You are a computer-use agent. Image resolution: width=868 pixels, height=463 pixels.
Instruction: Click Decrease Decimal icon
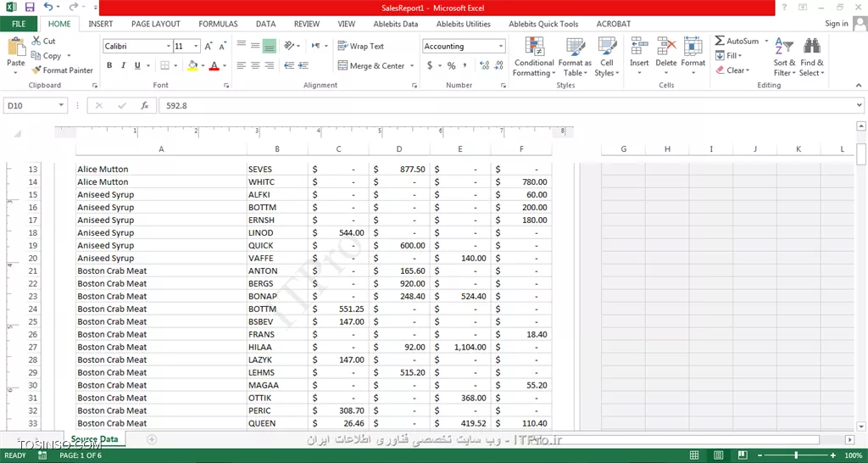tap(498, 65)
